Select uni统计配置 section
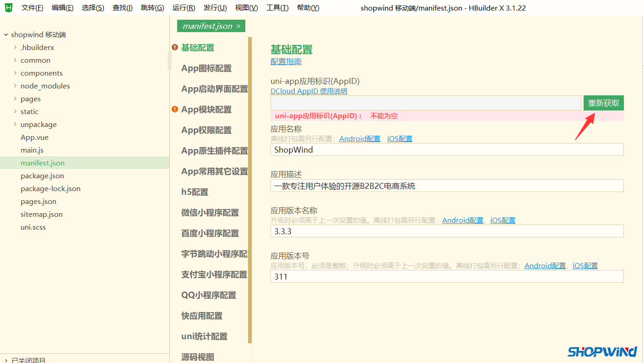Viewport: 644px width, 363px height. coord(204,336)
